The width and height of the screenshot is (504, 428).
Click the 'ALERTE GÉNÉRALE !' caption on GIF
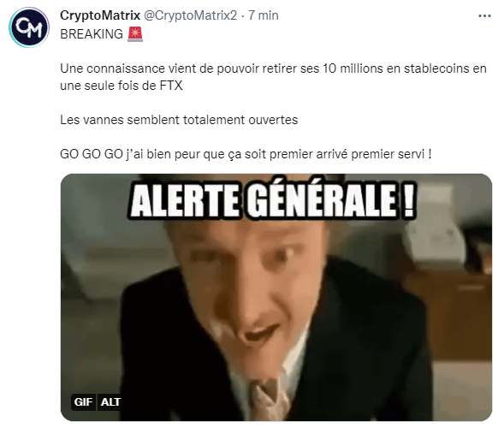[x=273, y=201]
